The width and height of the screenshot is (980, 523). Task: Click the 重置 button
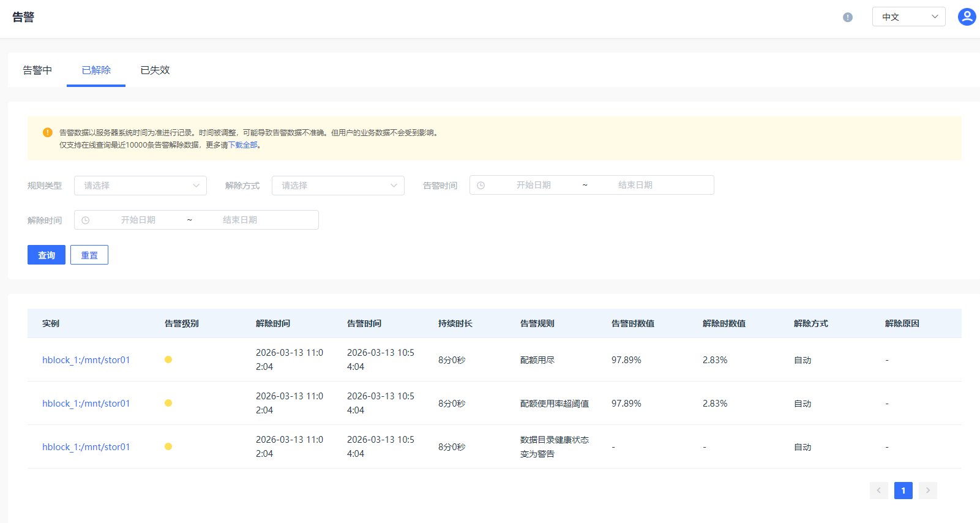point(89,255)
